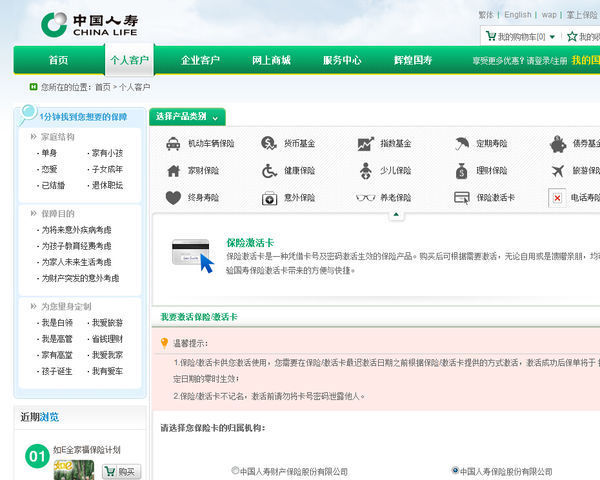Click the 我是白领 link
This screenshot has width=600, height=480.
[x=57, y=323]
